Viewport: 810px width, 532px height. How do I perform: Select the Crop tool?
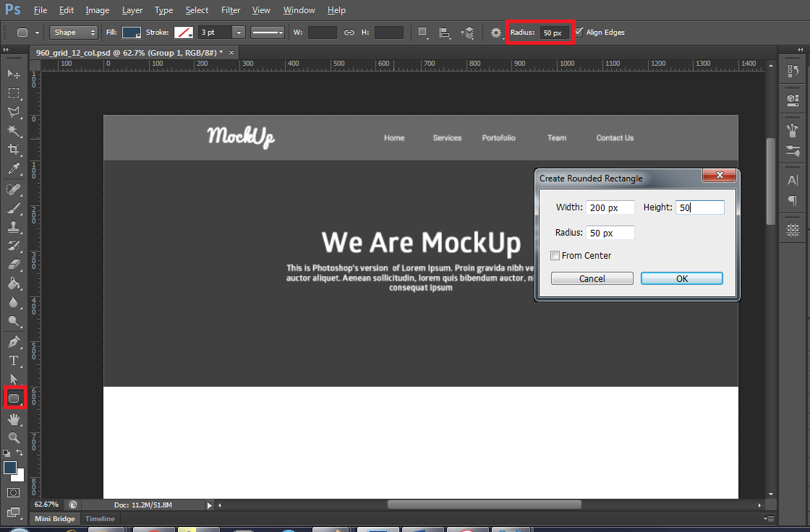[x=13, y=150]
